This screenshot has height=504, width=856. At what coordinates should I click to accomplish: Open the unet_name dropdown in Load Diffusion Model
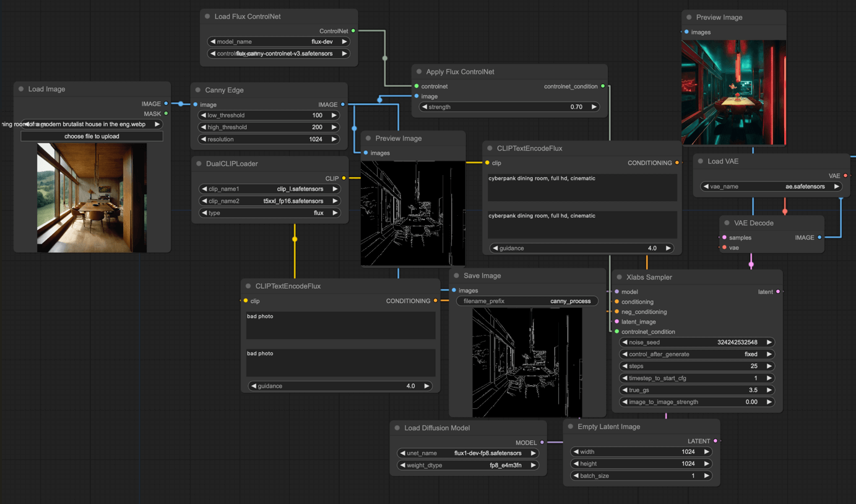[467, 453]
